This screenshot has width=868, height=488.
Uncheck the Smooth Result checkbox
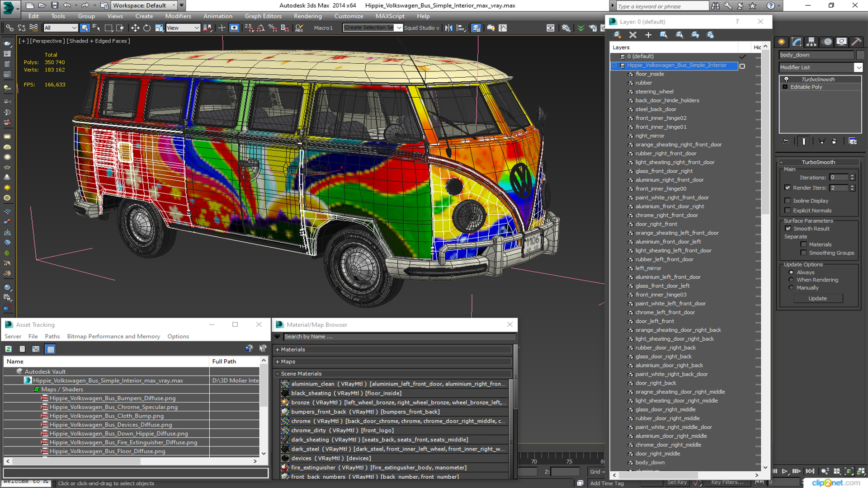point(788,229)
